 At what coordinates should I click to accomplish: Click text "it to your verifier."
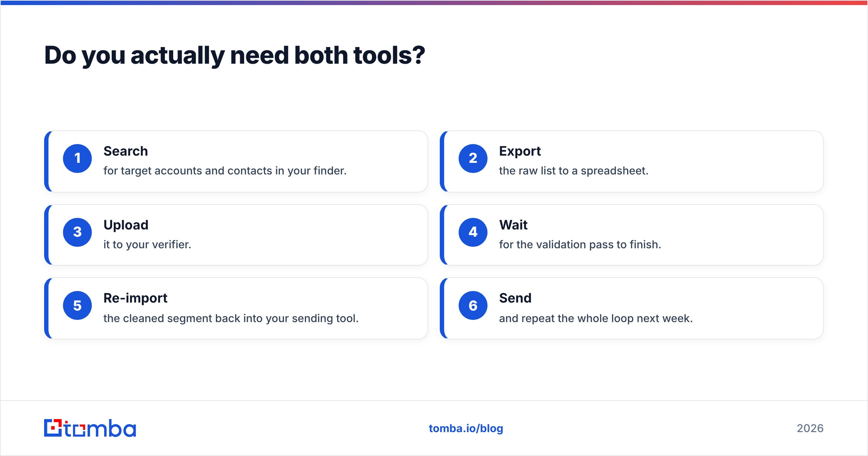[147, 245]
